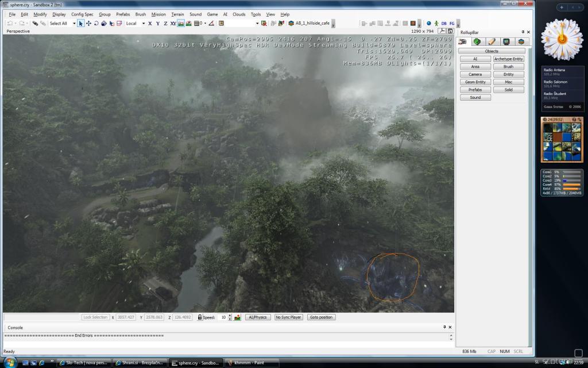Image resolution: width=588 pixels, height=368 pixels.
Task: Lock movement to X axis
Action: coord(150,23)
